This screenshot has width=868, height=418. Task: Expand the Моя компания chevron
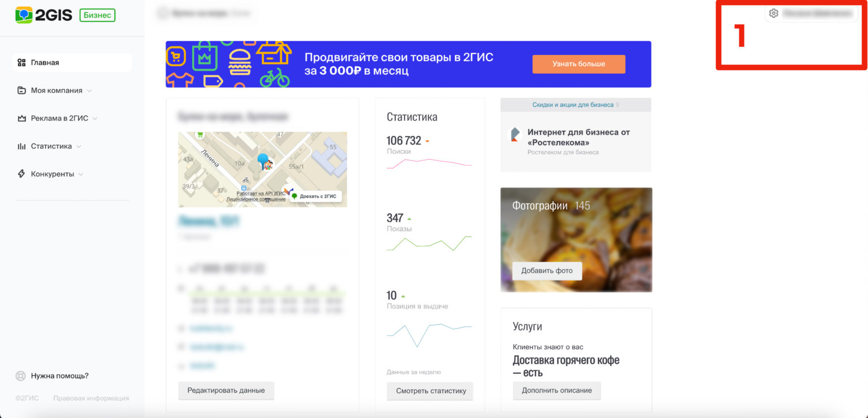[x=89, y=91]
